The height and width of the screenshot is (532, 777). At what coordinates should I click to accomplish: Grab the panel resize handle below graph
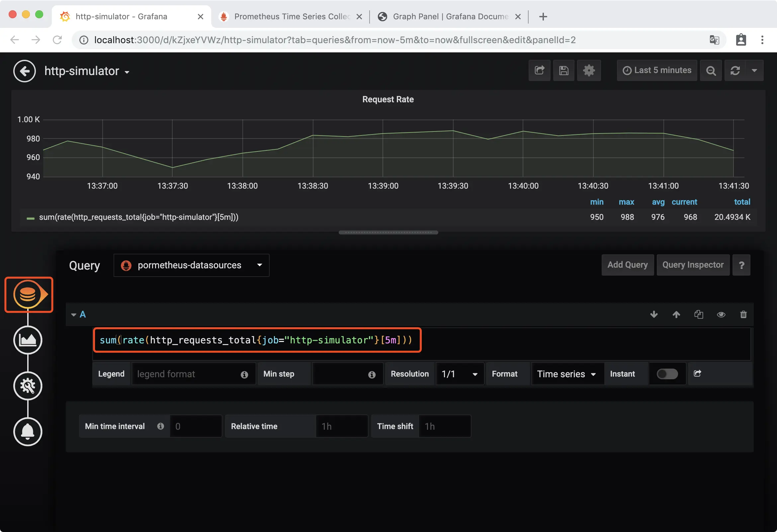pyautogui.click(x=388, y=232)
